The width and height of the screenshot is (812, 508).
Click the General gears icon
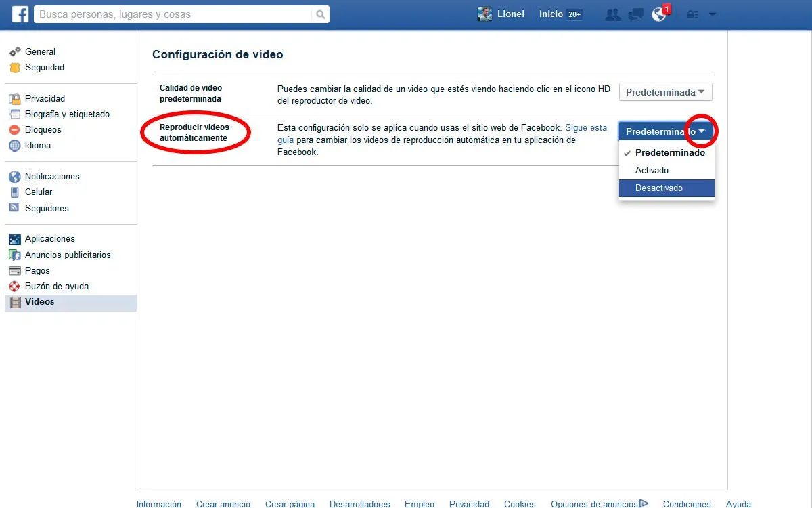tap(15, 51)
